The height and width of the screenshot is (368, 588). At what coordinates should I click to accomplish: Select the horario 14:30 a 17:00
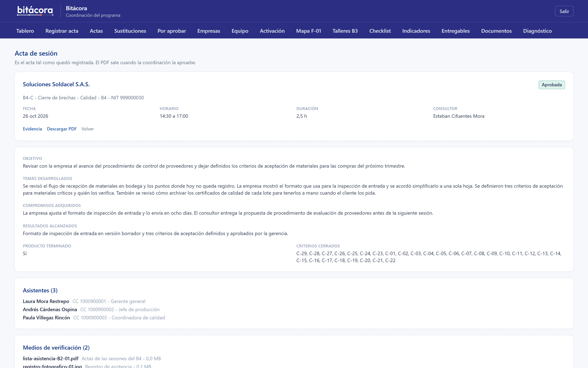coord(174,116)
